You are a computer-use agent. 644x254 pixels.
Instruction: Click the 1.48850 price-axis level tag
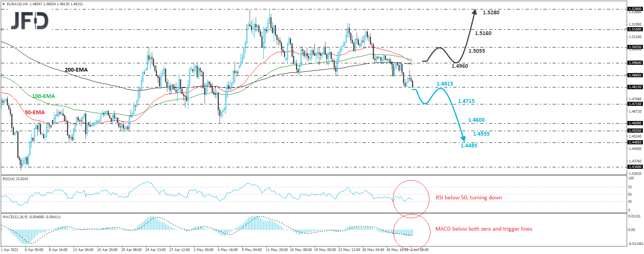click(635, 75)
